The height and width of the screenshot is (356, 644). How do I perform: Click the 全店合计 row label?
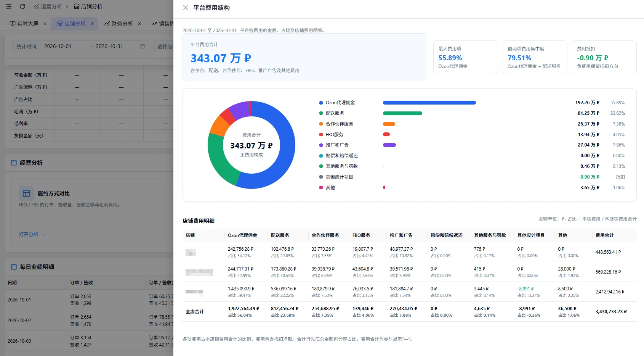pyautogui.click(x=195, y=312)
